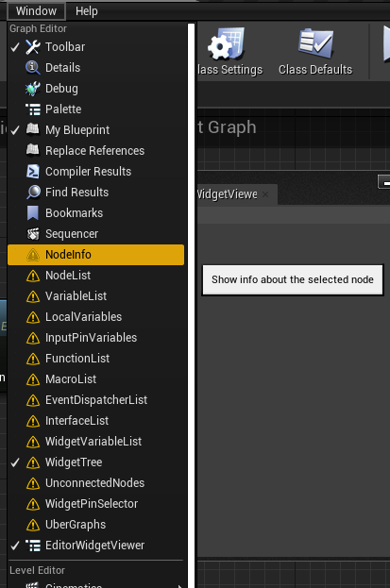Choose Replace References from the menu
The width and height of the screenshot is (390, 588).
click(95, 151)
